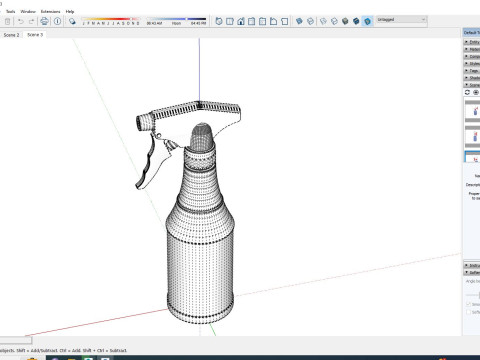This screenshot has height=360, width=480.
Task: Expand the Instructor panel
Action: 472,265
